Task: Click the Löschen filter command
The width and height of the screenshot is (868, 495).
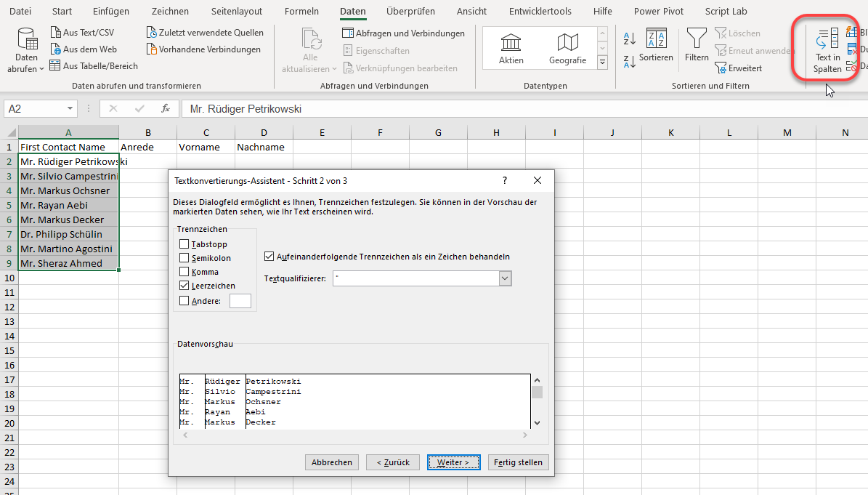Action: point(737,33)
